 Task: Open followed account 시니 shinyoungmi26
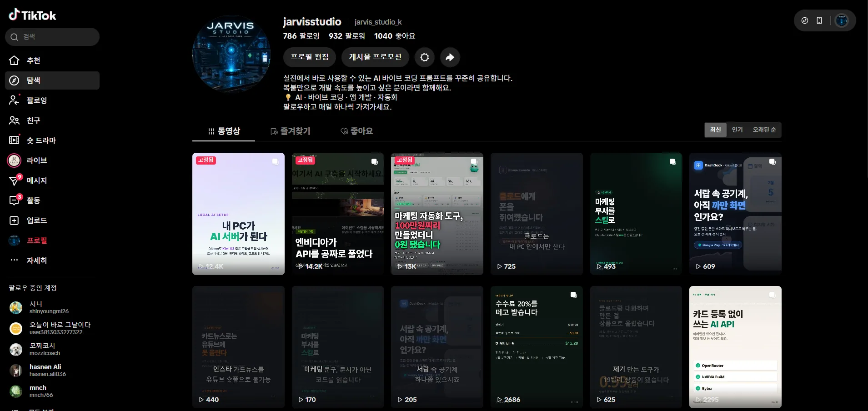point(52,307)
